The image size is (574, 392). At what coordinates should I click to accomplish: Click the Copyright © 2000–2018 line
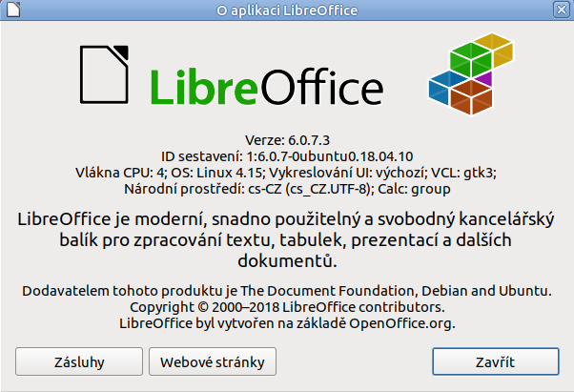[x=286, y=306]
